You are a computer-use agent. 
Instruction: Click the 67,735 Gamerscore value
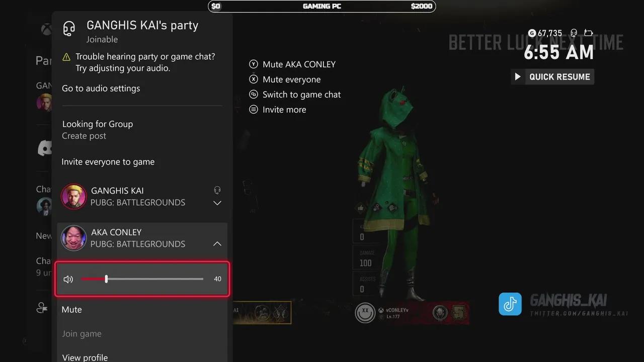pyautogui.click(x=550, y=33)
